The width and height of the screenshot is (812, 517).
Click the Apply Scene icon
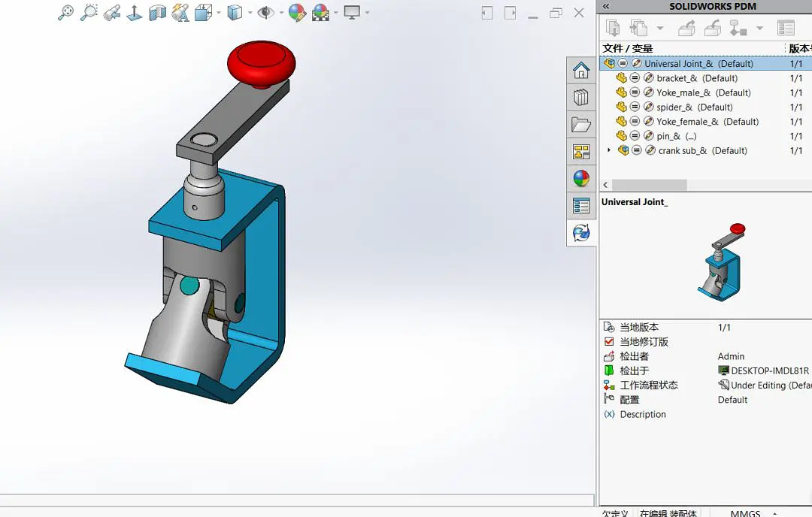point(320,13)
